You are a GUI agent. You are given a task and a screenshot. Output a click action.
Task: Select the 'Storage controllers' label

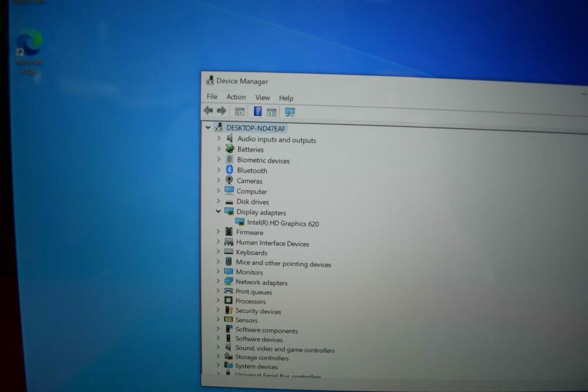click(262, 357)
